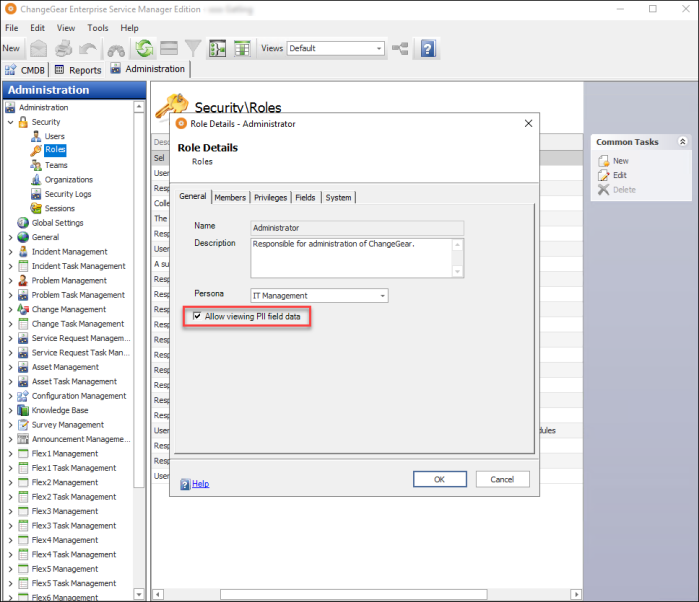Screen dimensions: 699x602
Task: Click the Configuration Management tree icon
Action: (x=23, y=396)
